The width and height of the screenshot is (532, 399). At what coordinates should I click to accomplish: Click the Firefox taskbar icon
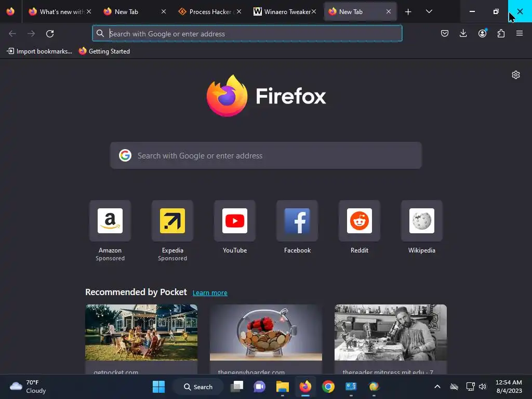pyautogui.click(x=305, y=387)
